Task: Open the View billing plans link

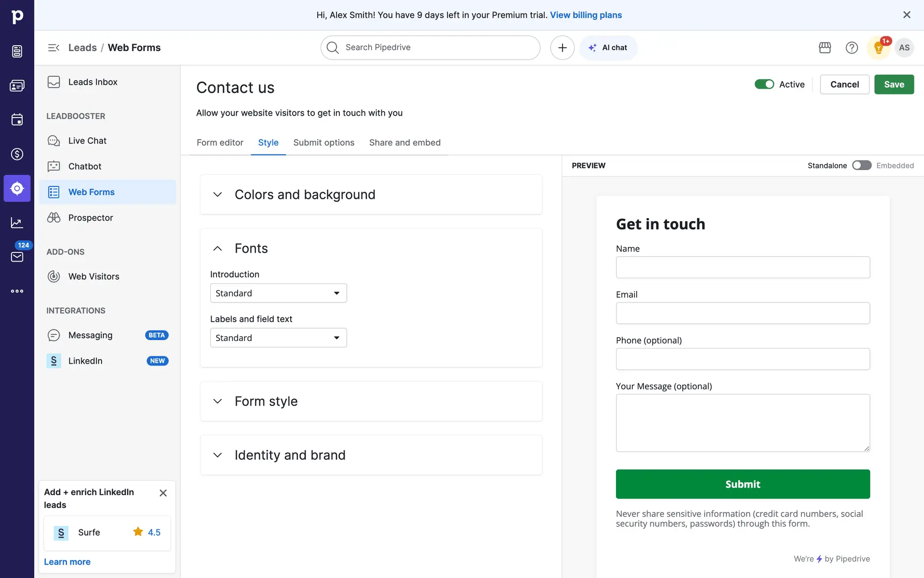Action: pyautogui.click(x=586, y=15)
